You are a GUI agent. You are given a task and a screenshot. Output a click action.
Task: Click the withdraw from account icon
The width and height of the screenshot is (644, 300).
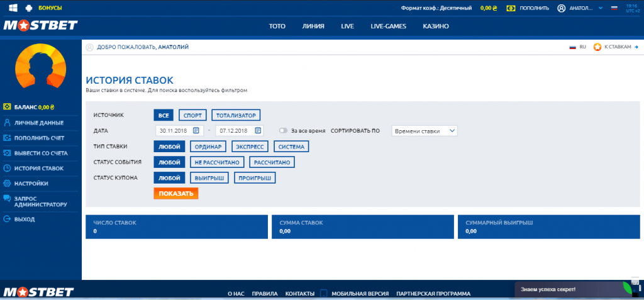pyautogui.click(x=6, y=153)
